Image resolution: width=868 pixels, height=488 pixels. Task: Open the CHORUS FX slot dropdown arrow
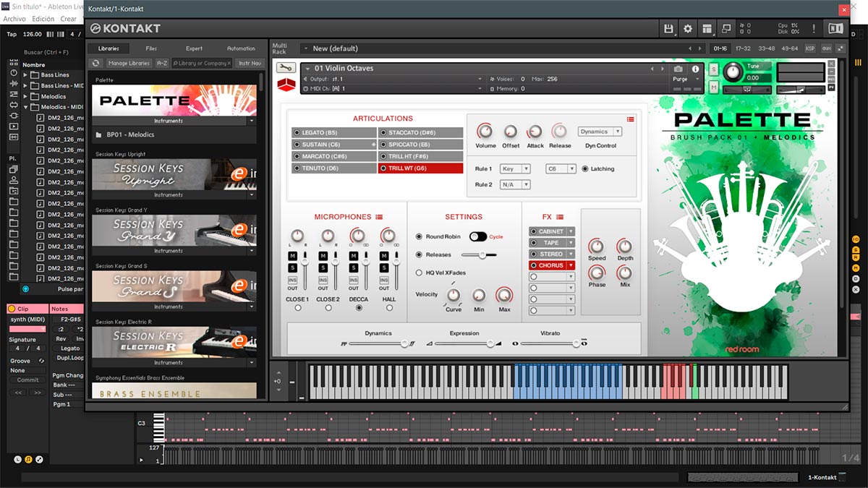point(571,265)
